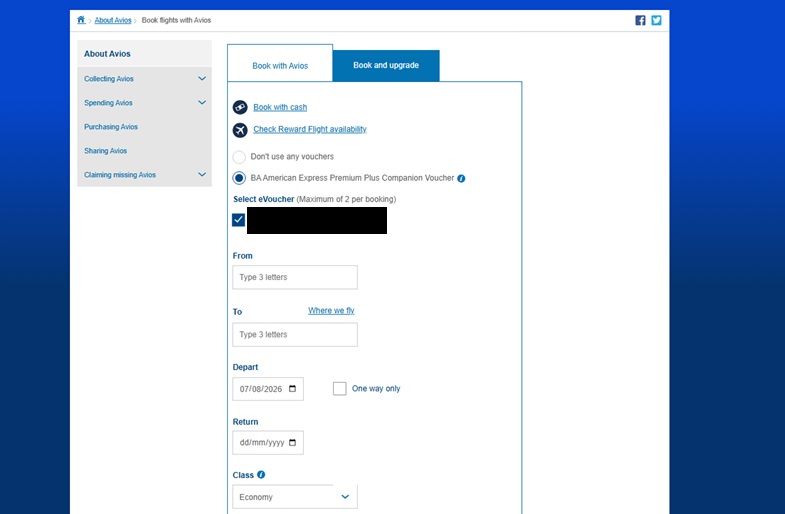
Task: Click the Return date field dd/mm/yyyy
Action: point(268,442)
